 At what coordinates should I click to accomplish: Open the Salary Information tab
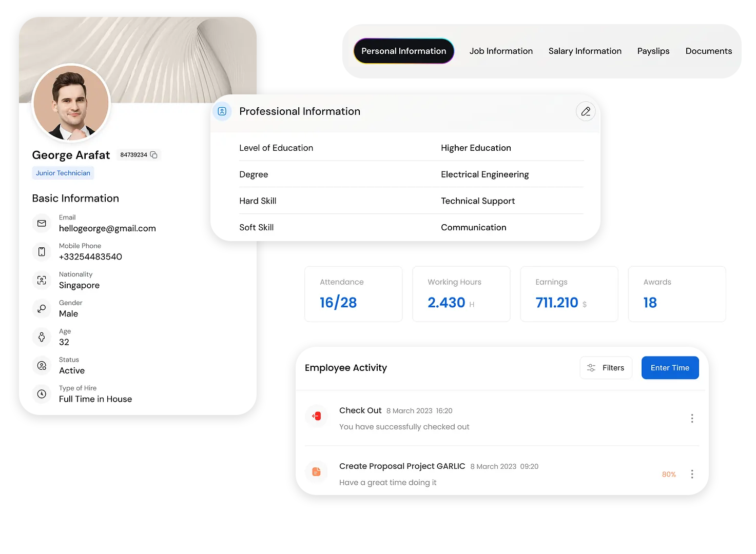pos(585,51)
